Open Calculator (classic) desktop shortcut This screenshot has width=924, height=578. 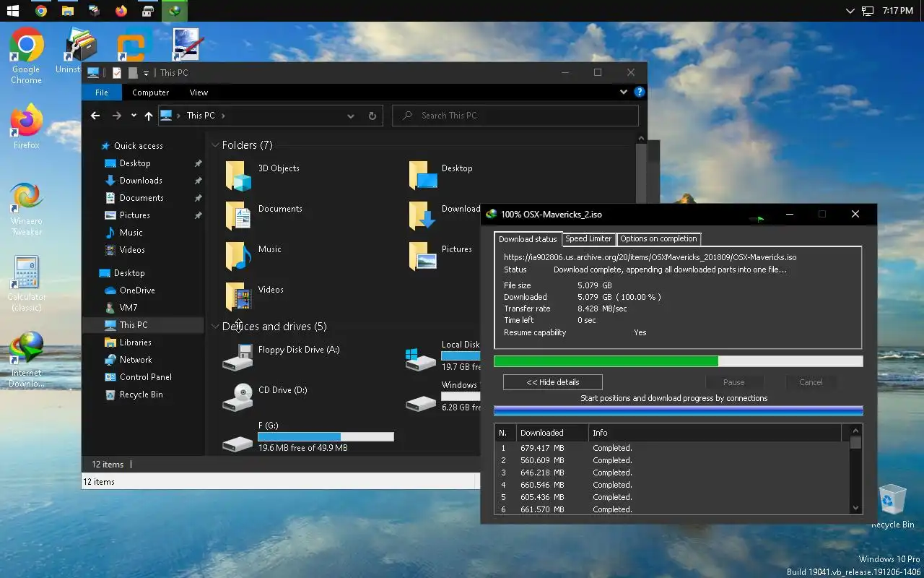click(x=26, y=283)
